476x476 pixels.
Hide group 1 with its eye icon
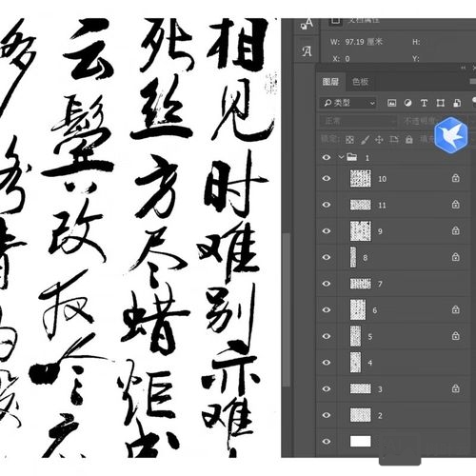(327, 157)
